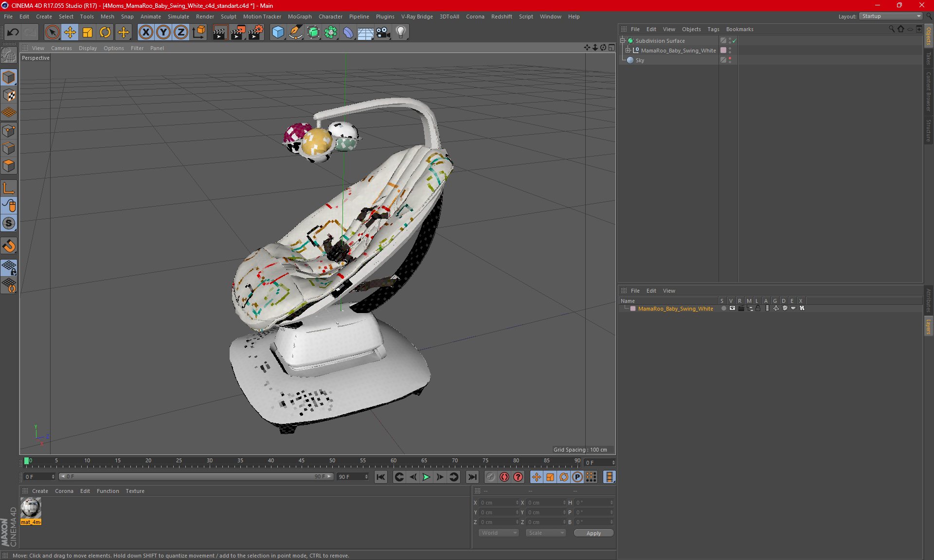Image resolution: width=934 pixels, height=560 pixels.
Task: Open material manager Texture menu
Action: click(x=135, y=491)
